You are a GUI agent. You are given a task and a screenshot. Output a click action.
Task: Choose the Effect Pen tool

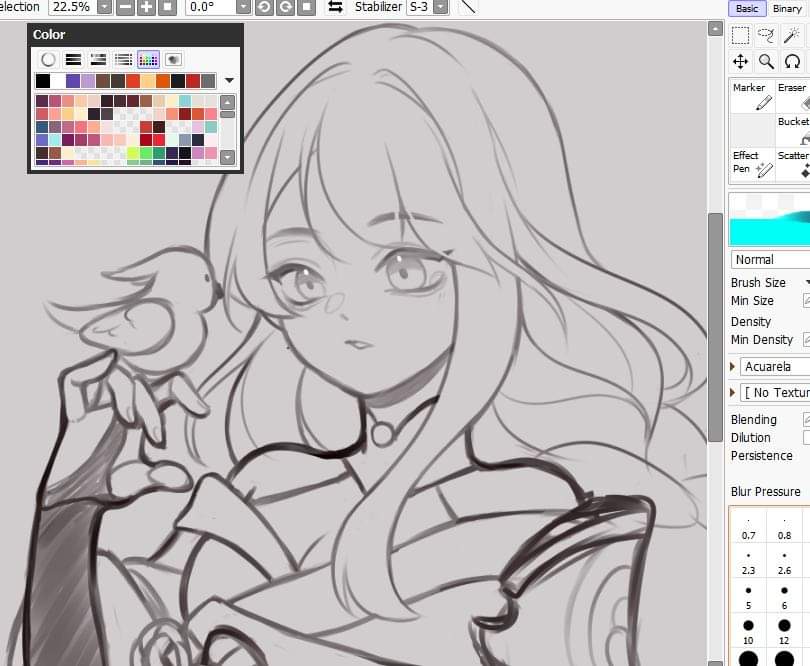coord(753,164)
